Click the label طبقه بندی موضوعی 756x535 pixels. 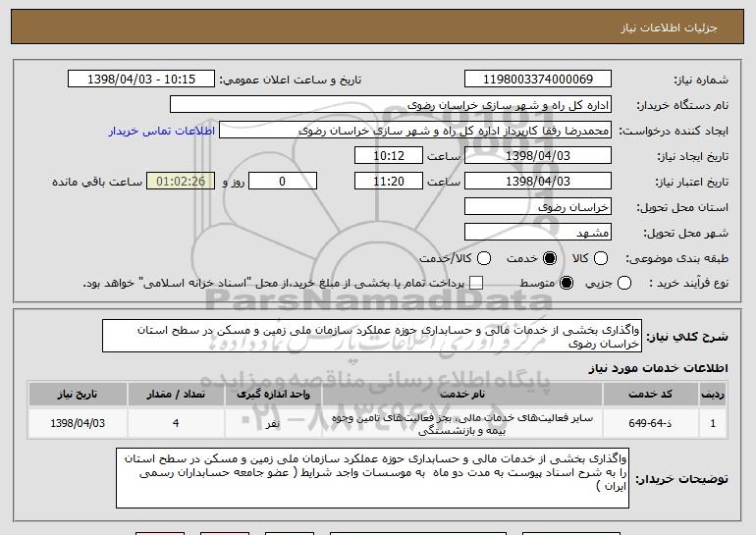click(x=676, y=258)
